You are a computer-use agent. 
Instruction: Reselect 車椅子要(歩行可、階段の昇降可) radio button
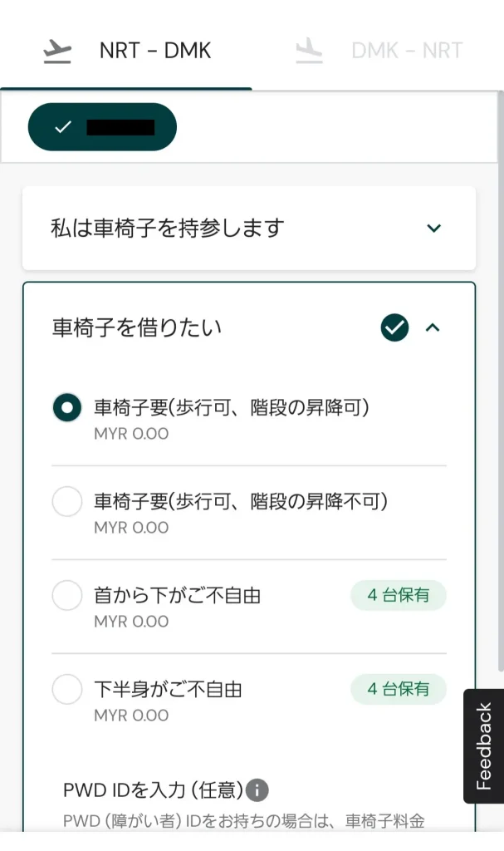pos(67,407)
